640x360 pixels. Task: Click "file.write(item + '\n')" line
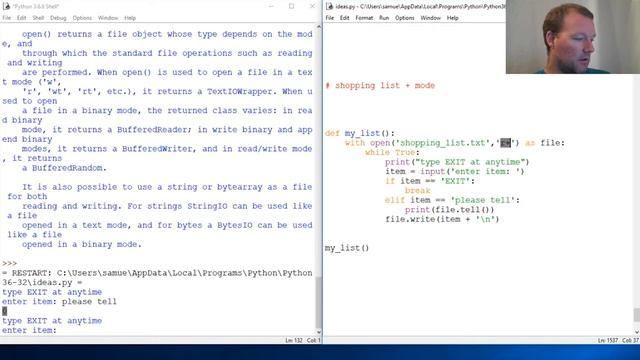point(442,219)
